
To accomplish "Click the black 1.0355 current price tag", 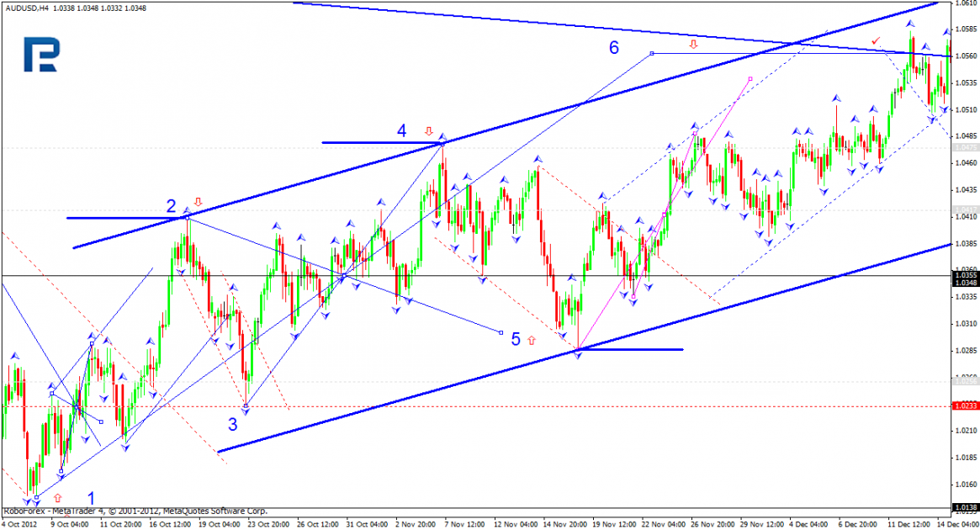I will pos(966,275).
